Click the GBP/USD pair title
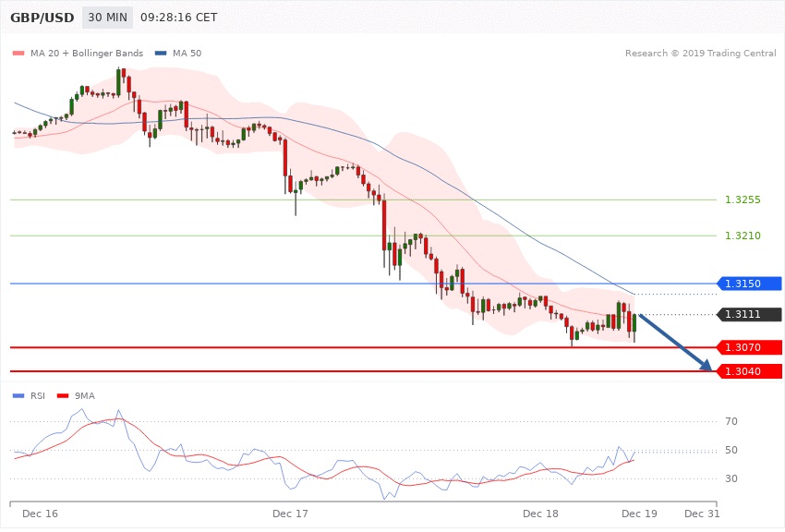785x532 pixels. coord(42,18)
